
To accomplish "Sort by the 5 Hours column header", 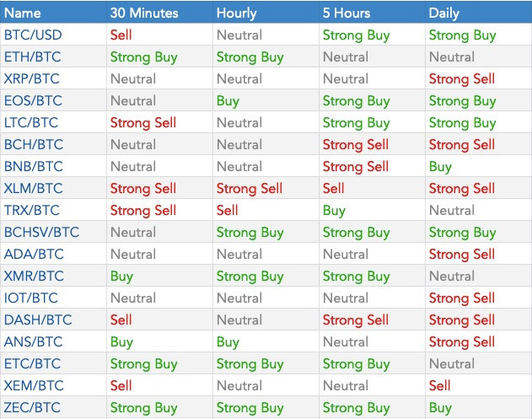I will 347,13.
